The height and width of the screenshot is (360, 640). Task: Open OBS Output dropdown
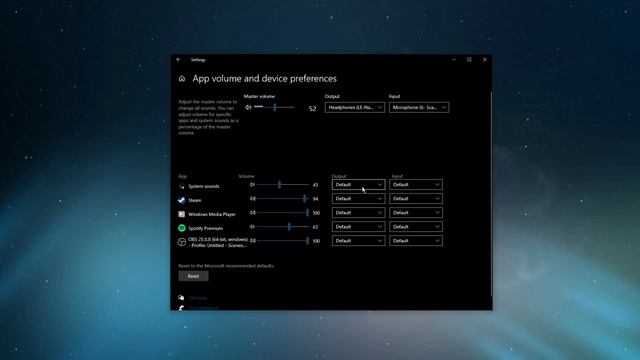point(358,241)
